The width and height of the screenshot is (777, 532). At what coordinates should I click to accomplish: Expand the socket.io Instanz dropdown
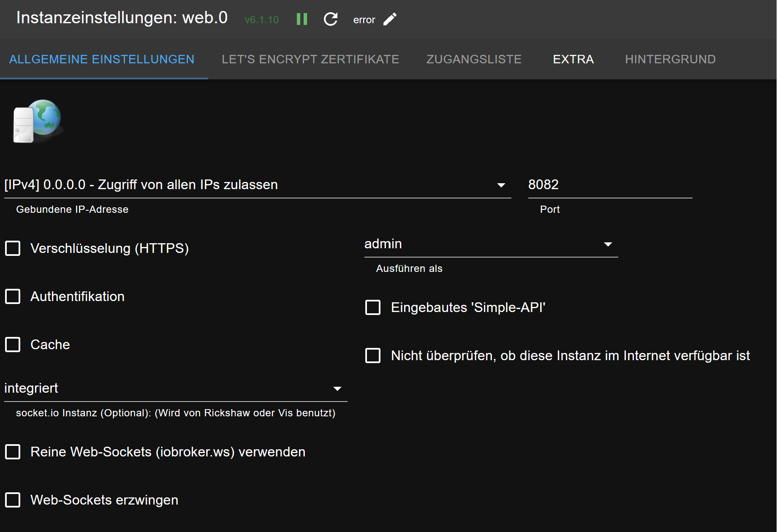(176, 388)
